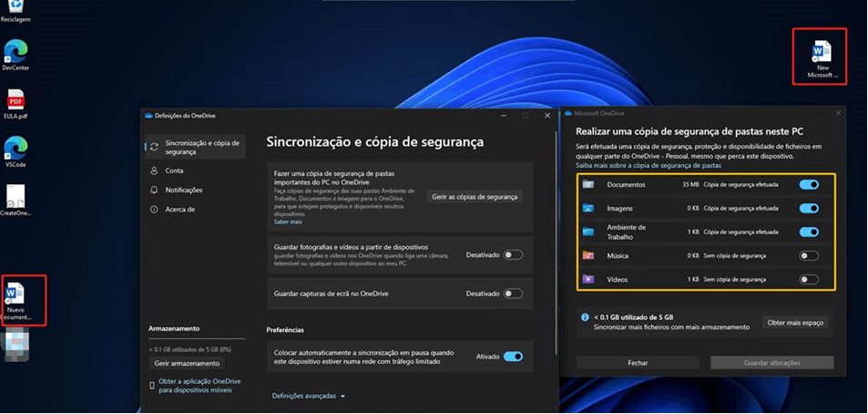Click the blurred desktop icon below Nuevo Document

(x=15, y=347)
